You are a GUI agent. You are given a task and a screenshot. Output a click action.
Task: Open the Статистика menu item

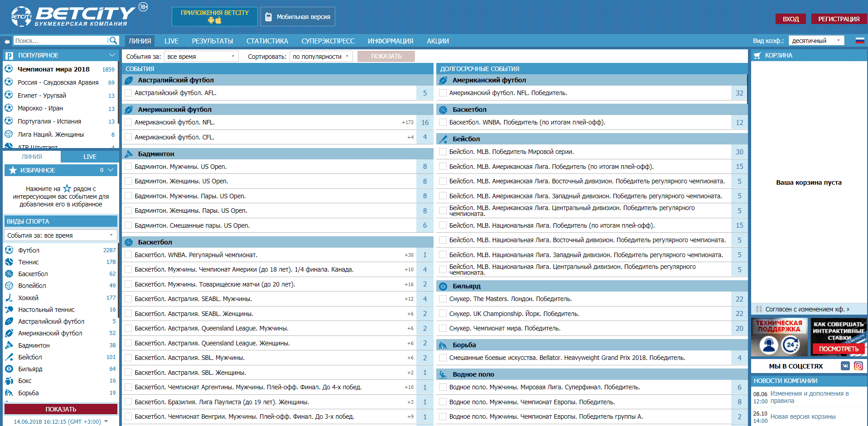pyautogui.click(x=267, y=41)
